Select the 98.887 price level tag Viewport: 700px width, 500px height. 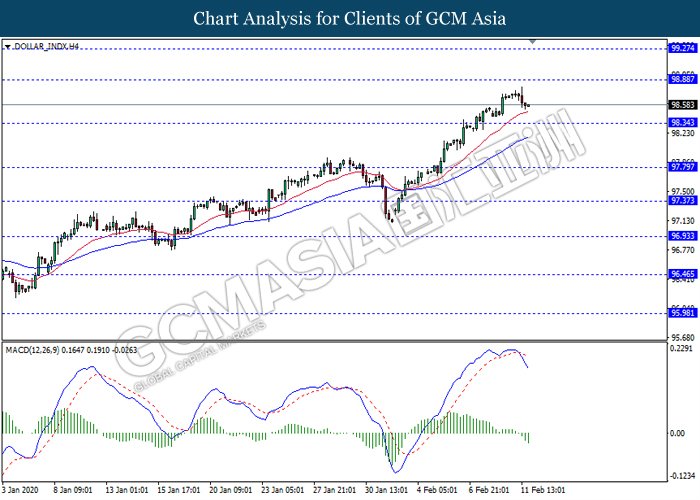tap(683, 79)
